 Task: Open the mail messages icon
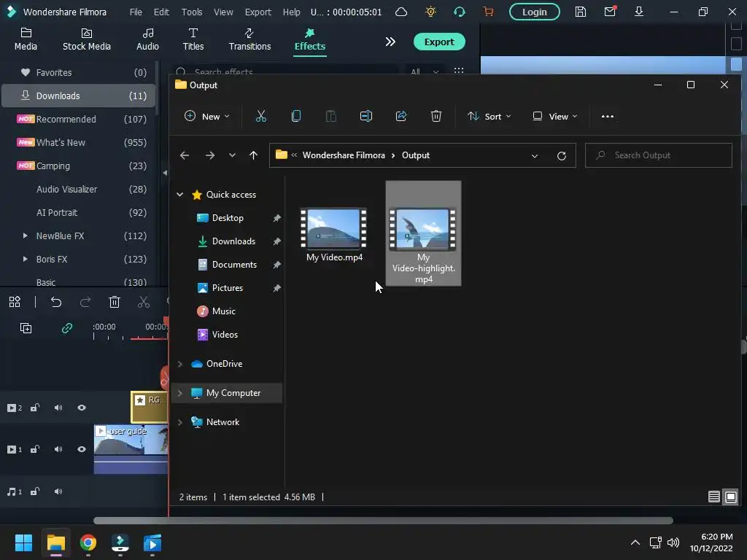(610, 12)
